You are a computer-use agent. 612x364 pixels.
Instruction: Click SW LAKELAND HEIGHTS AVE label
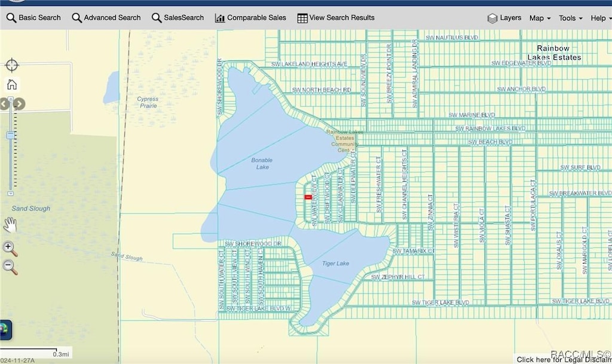point(309,64)
